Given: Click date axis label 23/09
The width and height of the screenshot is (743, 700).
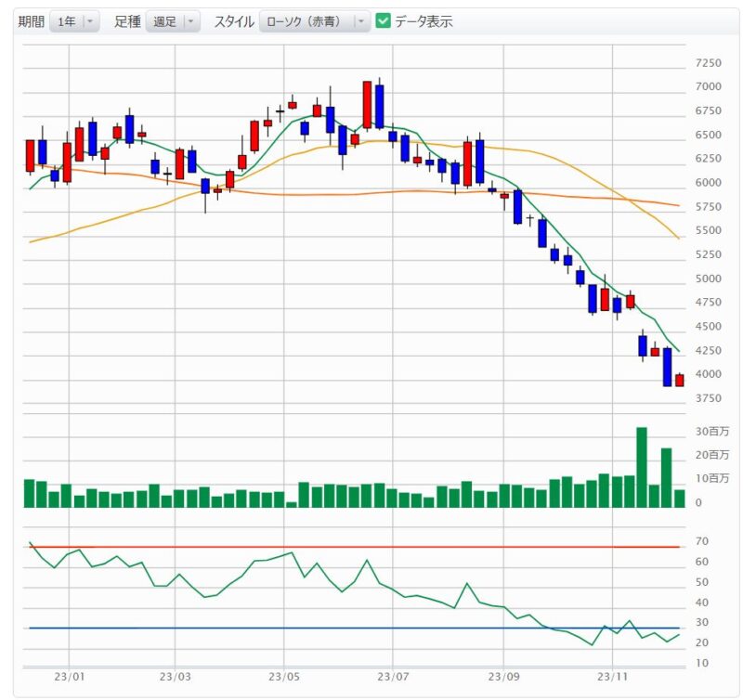Looking at the screenshot, I should 503,677.
